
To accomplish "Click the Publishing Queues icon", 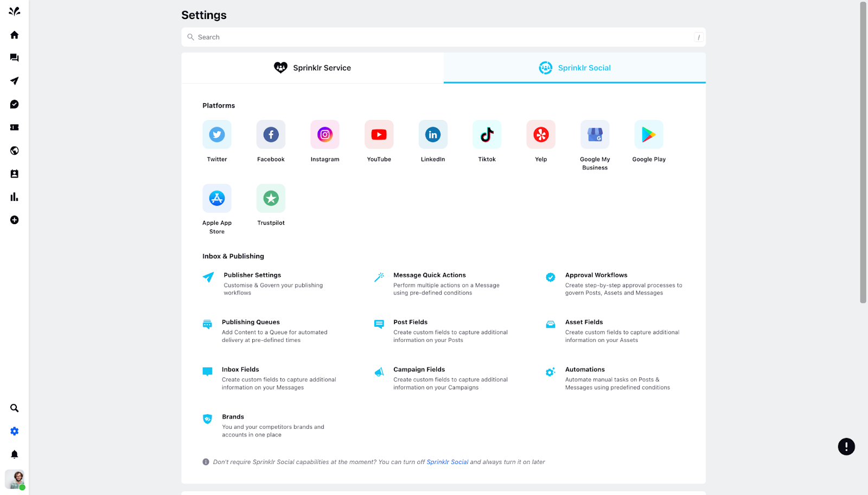I will click(207, 325).
